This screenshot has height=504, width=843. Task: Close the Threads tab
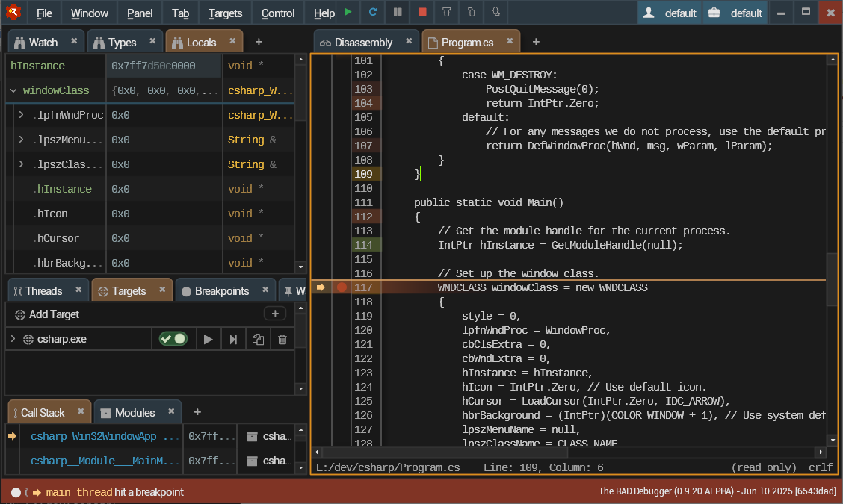click(78, 290)
